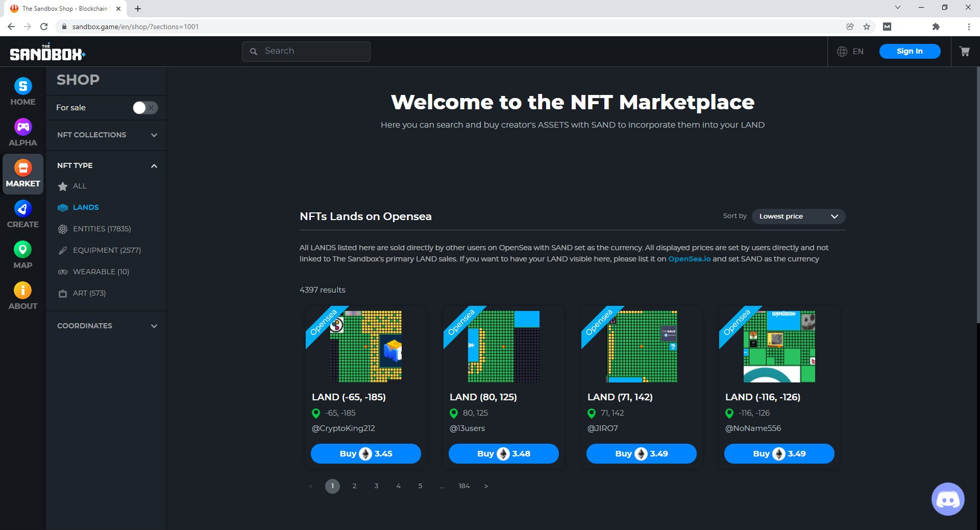Open seller @CryptoKing212 profile
The image size is (980, 530).
pos(344,428)
